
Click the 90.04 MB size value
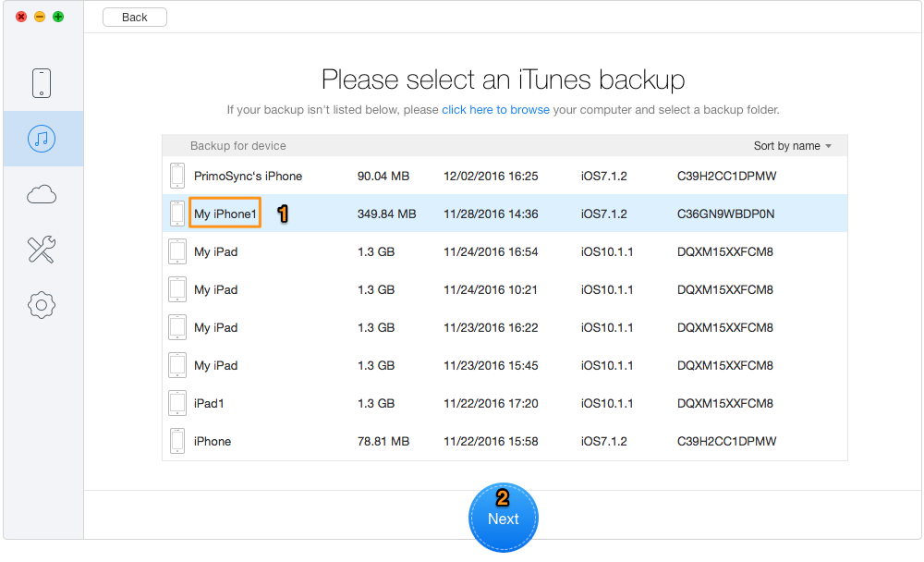pos(383,176)
